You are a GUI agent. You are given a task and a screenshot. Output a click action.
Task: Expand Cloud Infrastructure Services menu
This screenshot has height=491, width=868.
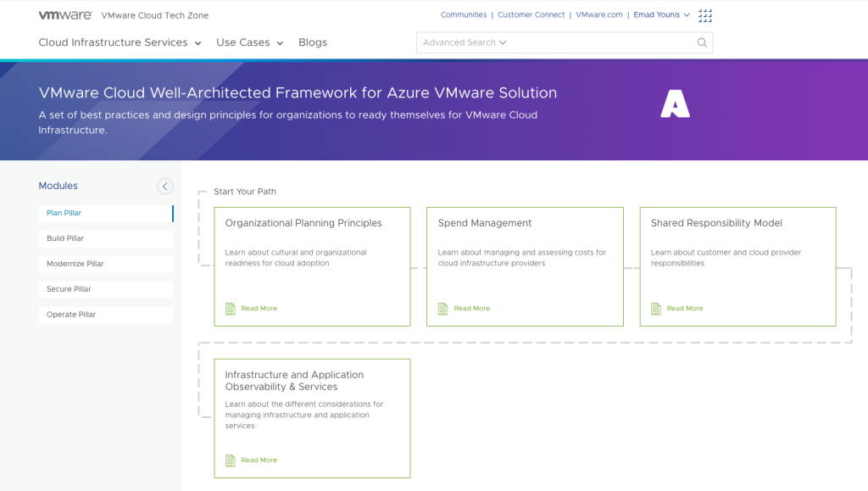click(120, 42)
